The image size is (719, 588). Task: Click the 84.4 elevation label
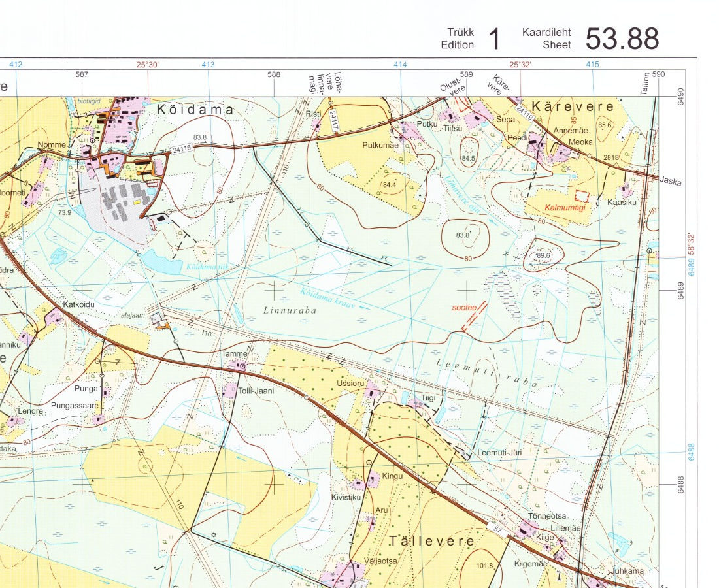[389, 185]
